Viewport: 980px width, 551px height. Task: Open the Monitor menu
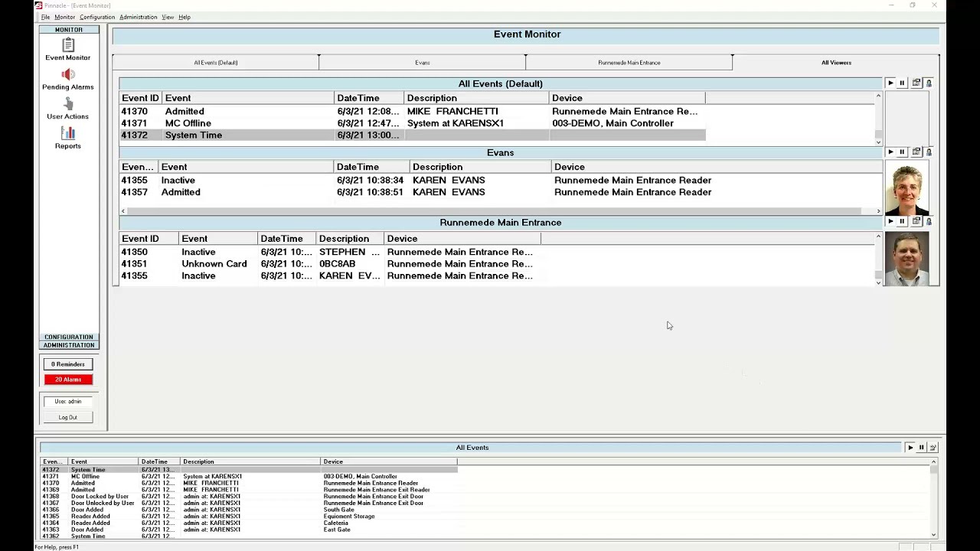pos(65,17)
